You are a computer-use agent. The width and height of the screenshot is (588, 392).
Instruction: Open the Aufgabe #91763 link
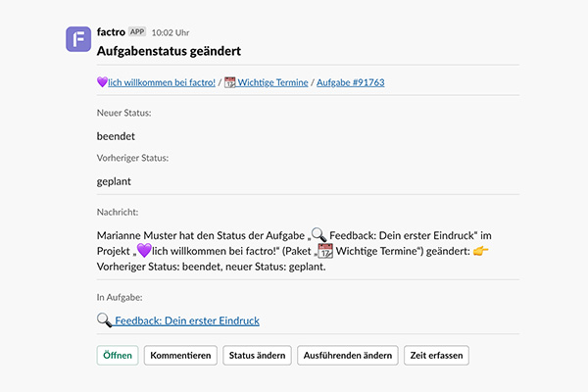pyautogui.click(x=351, y=82)
